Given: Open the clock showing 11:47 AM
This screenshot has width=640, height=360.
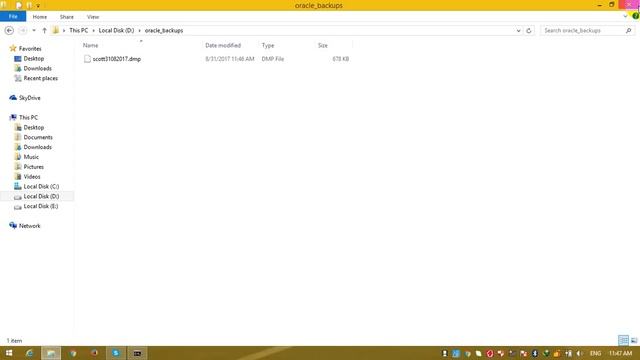Looking at the screenshot, I should tap(620, 353).
